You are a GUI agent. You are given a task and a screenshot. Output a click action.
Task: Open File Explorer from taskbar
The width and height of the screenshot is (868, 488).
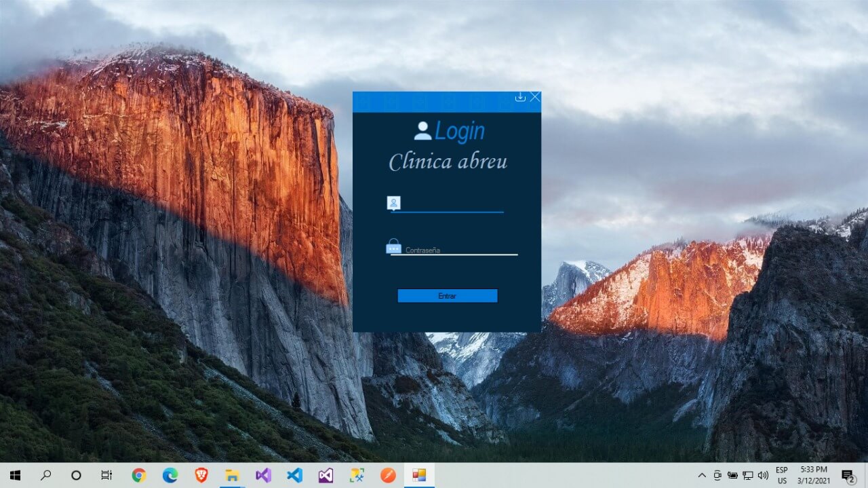(x=232, y=475)
